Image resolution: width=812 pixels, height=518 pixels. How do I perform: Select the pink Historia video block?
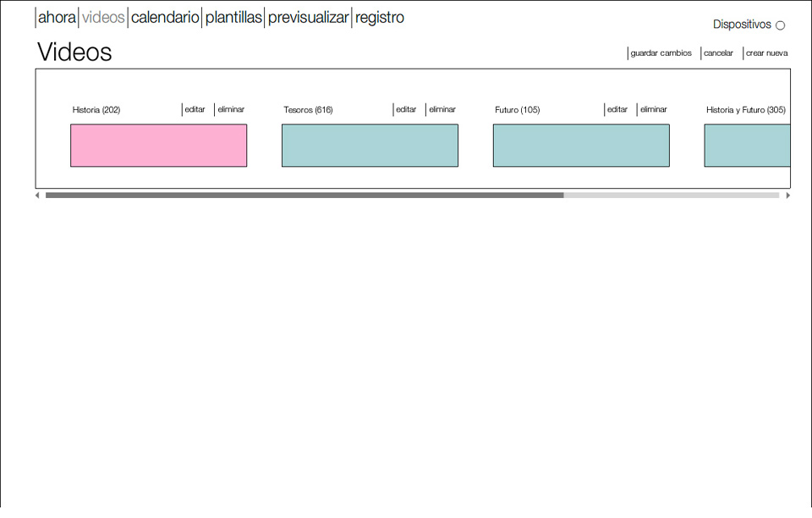[x=158, y=146]
